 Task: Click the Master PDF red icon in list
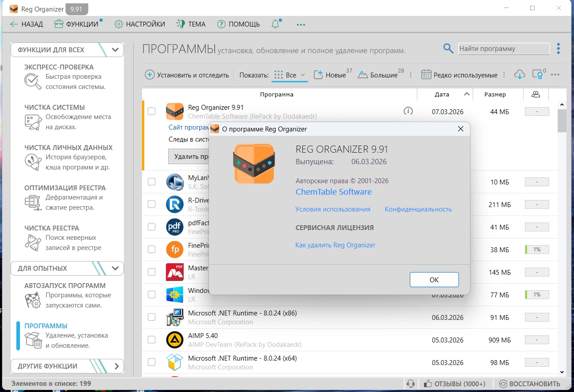[x=175, y=272]
